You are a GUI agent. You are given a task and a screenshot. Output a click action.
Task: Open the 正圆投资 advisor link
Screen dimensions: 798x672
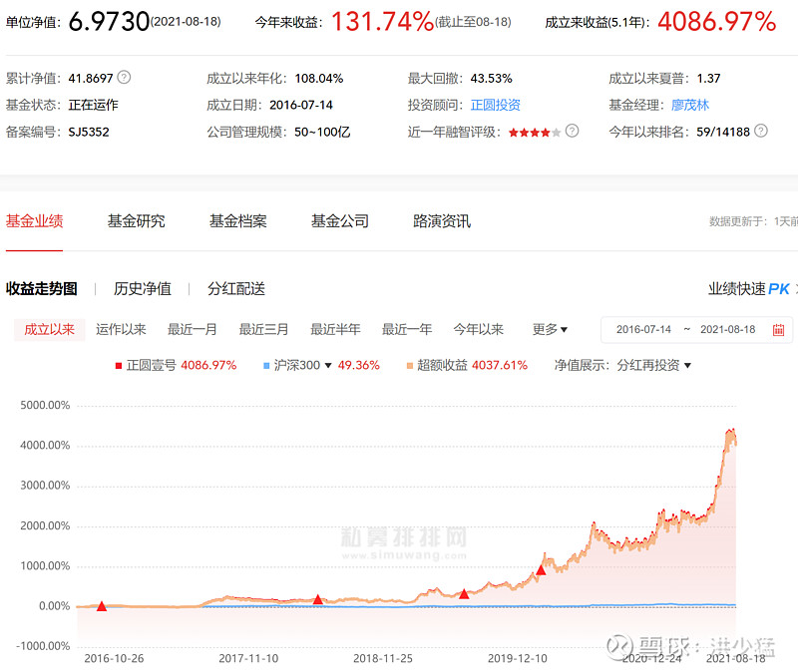(x=495, y=105)
